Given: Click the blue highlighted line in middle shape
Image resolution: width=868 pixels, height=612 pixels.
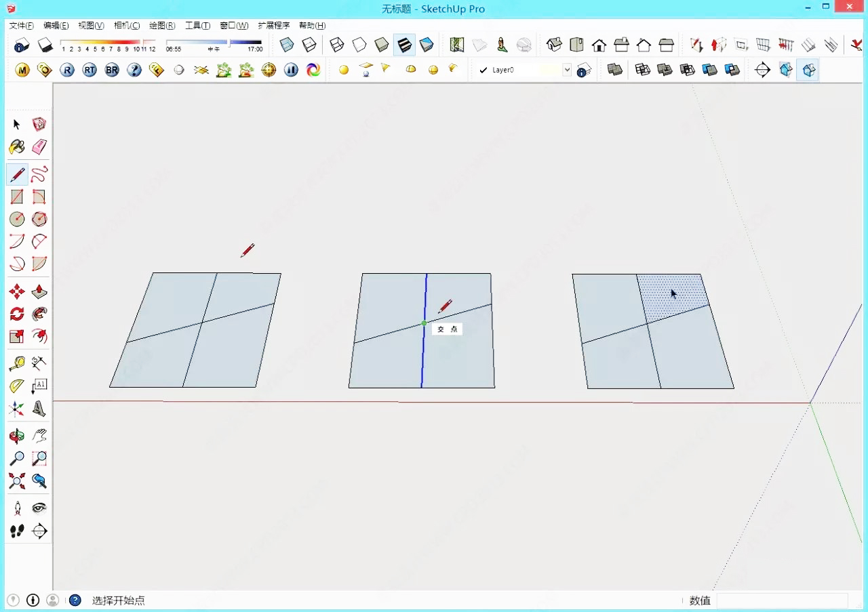Looking at the screenshot, I should pyautogui.click(x=424, y=331).
